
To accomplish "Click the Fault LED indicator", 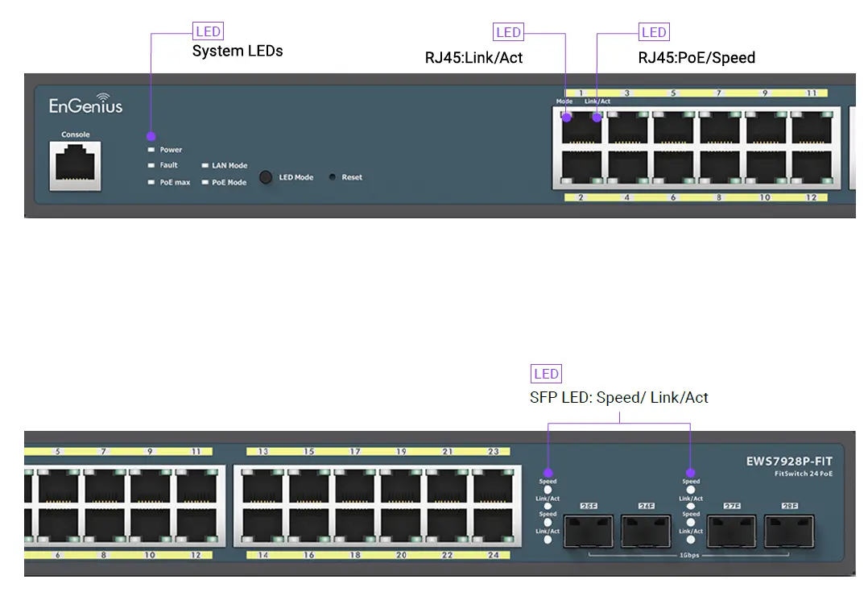I will (x=151, y=164).
